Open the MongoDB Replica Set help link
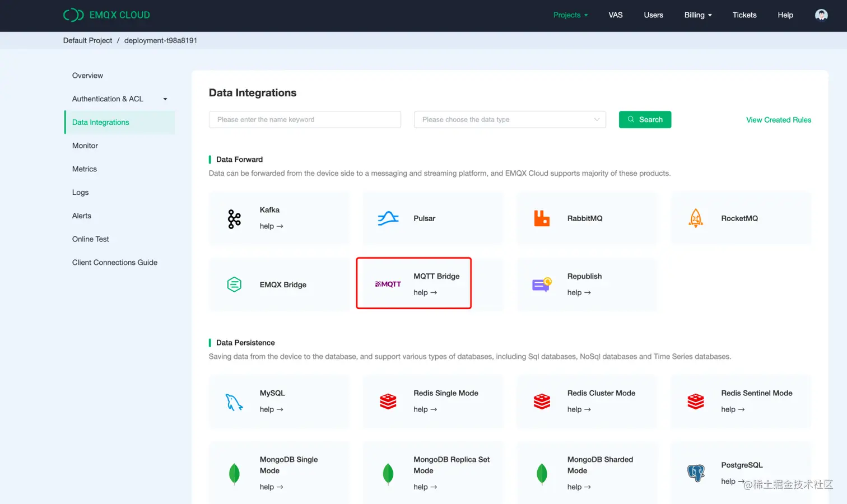 (x=425, y=487)
